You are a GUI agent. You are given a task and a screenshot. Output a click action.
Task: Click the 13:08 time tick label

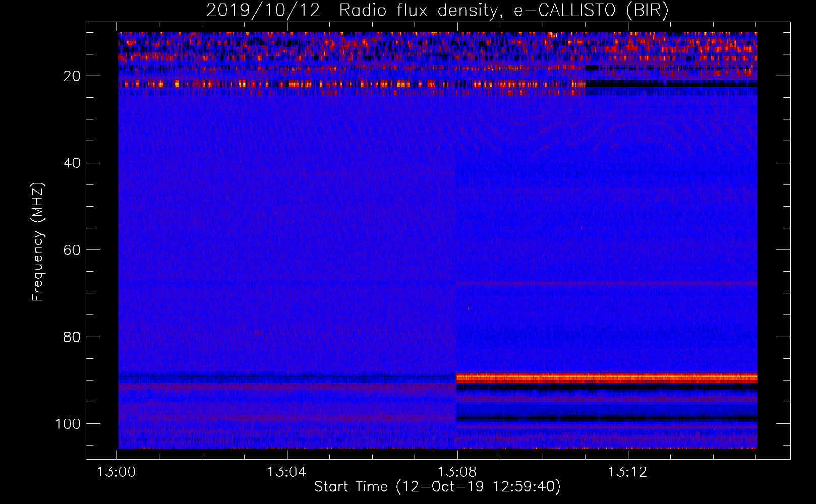(x=457, y=472)
